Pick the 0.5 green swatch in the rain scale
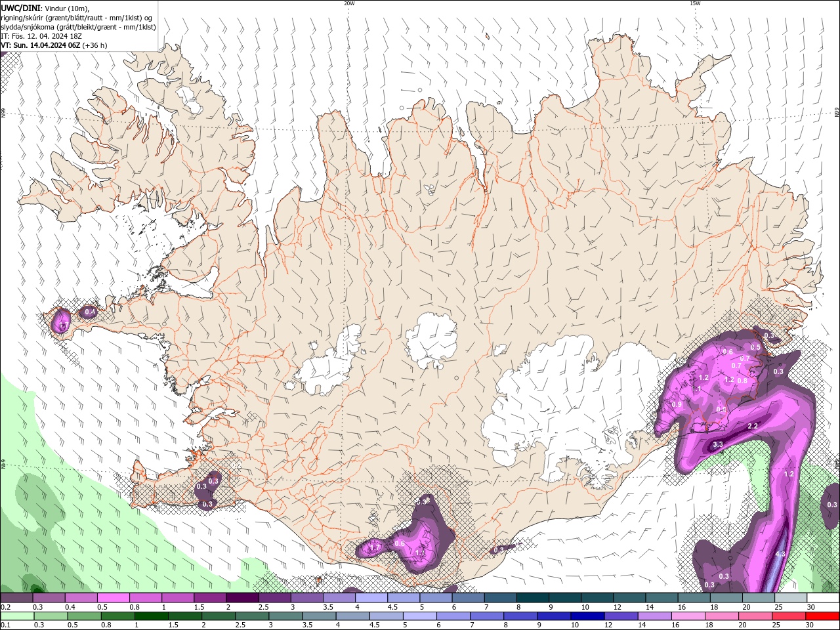 tap(84, 616)
